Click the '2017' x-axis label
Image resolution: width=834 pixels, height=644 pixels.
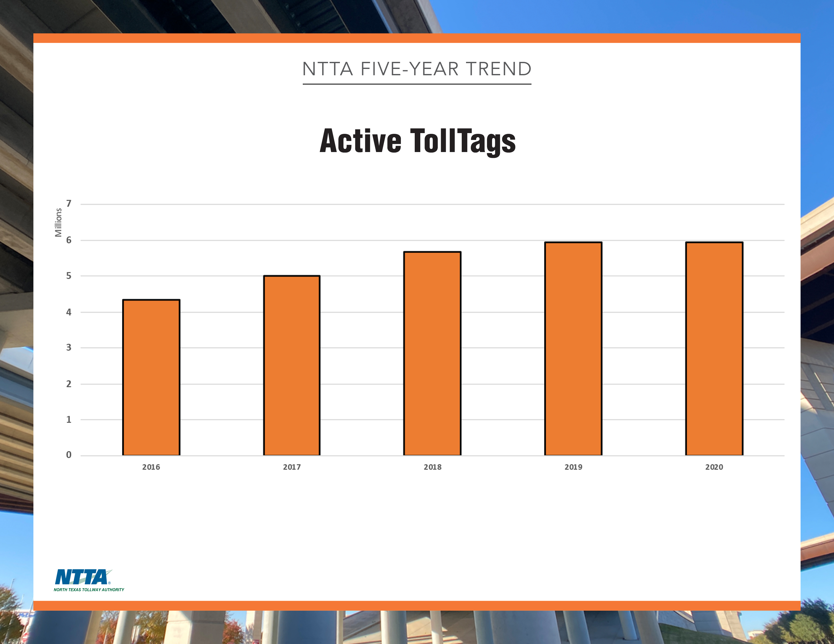click(x=292, y=467)
